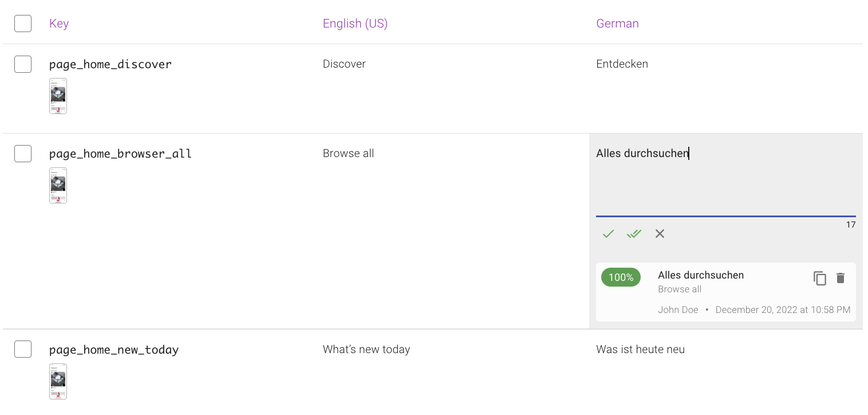Cancel editing with the X icon
The height and width of the screenshot is (415, 868).
(660, 234)
